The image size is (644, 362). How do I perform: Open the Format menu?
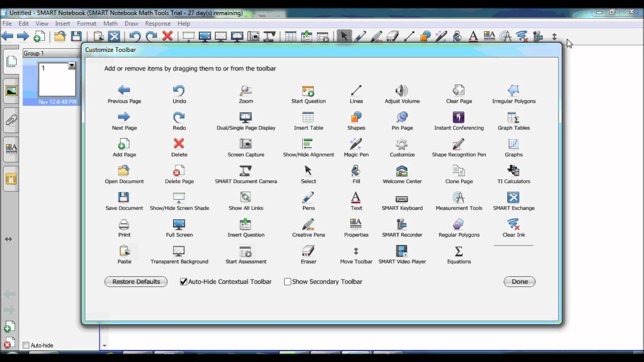(x=87, y=23)
